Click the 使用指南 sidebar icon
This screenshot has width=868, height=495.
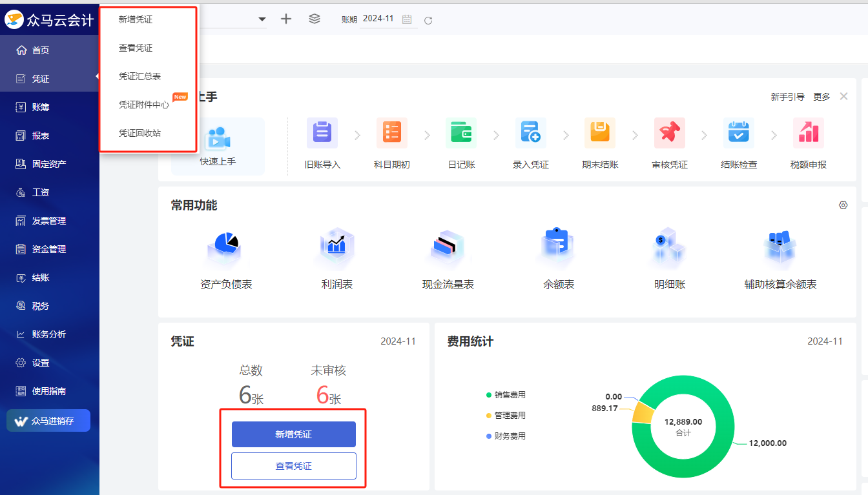coord(21,391)
